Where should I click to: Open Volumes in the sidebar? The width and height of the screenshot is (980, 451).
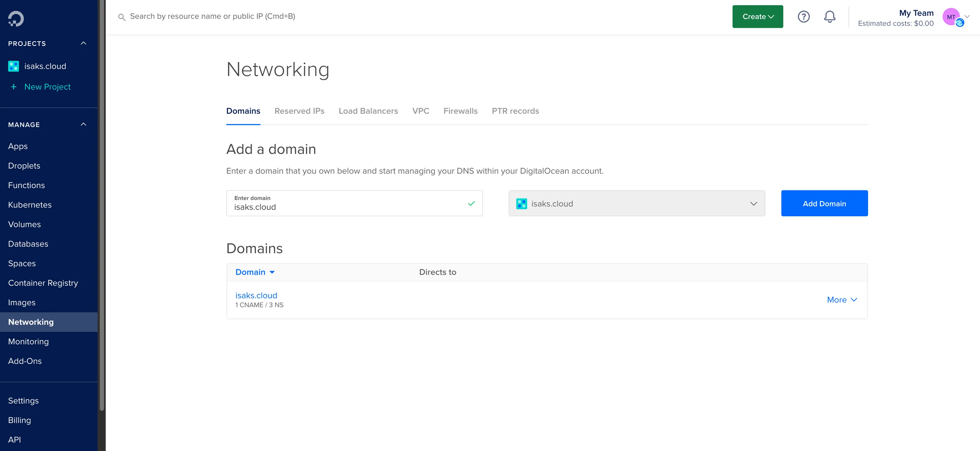coord(24,224)
